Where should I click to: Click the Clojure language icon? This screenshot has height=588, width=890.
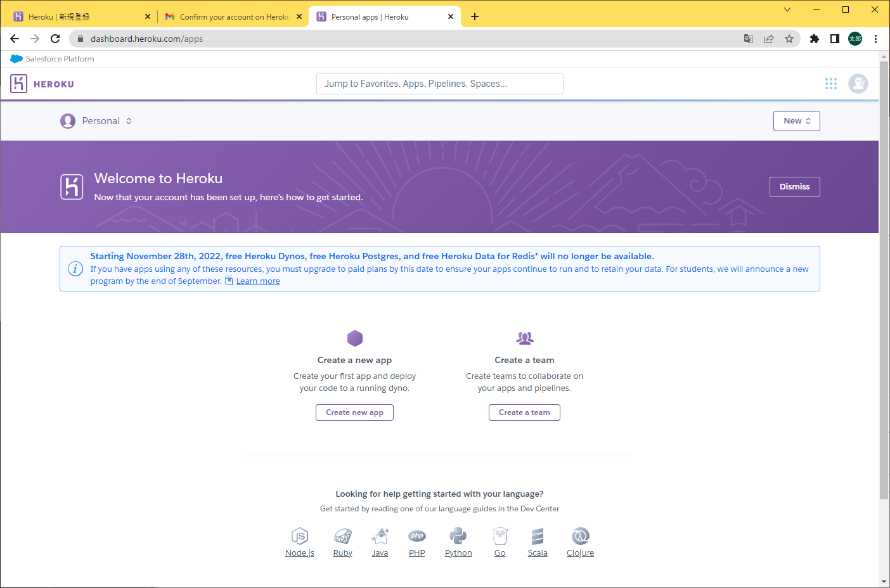point(581,536)
